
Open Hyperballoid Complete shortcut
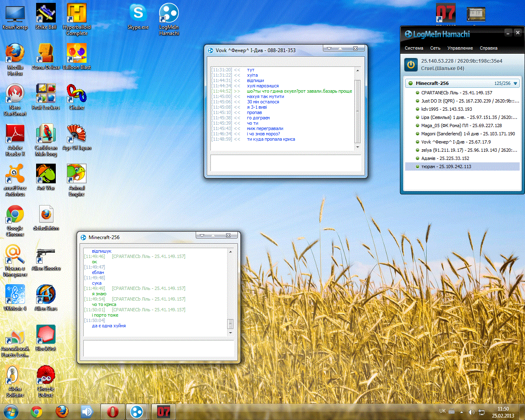point(77,20)
